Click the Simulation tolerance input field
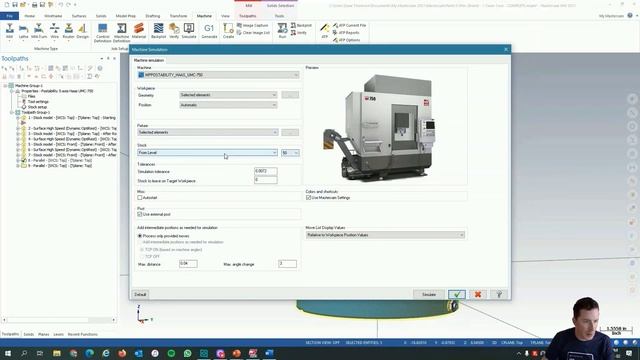This screenshot has width=640, height=360. pyautogui.click(x=266, y=171)
